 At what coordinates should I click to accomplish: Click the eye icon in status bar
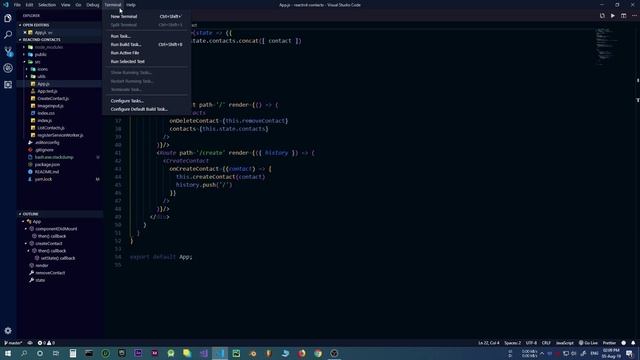[30, 343]
